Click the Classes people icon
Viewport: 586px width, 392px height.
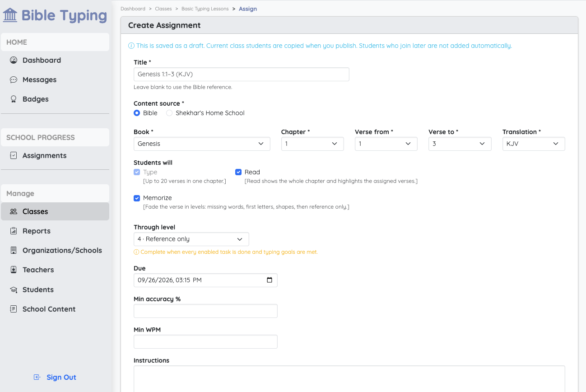(14, 211)
